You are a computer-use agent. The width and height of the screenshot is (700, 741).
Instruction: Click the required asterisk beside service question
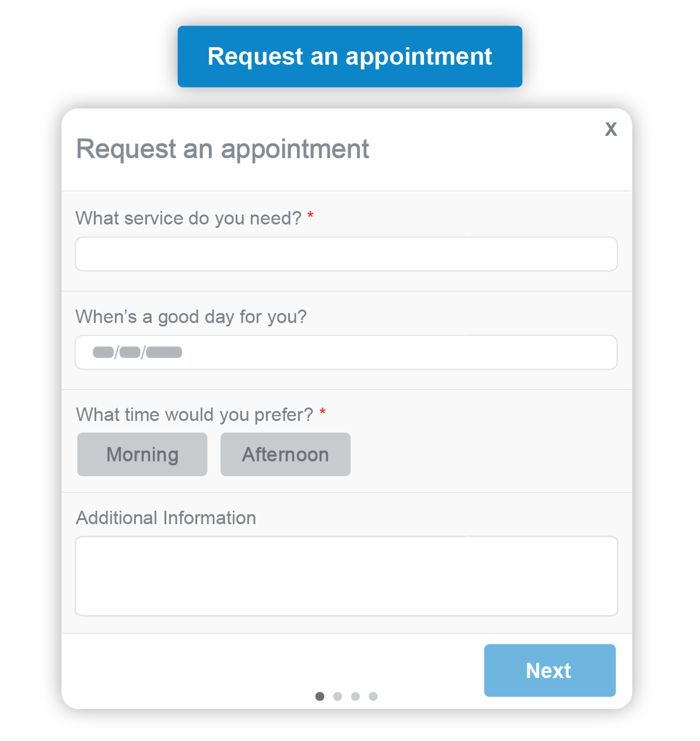(x=312, y=216)
